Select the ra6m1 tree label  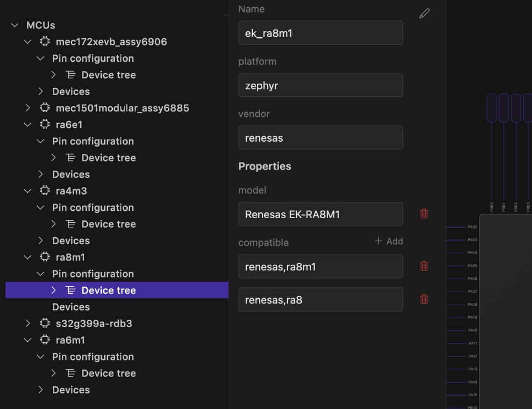point(70,340)
